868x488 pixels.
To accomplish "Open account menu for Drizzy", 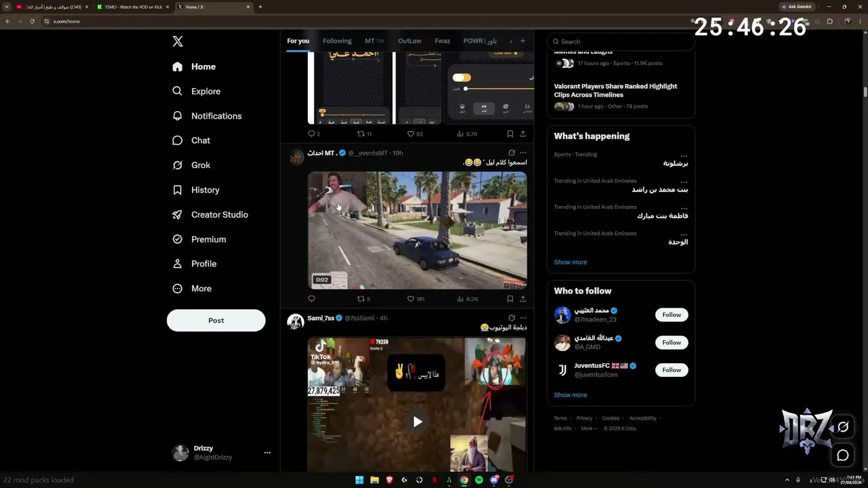I will (267, 453).
